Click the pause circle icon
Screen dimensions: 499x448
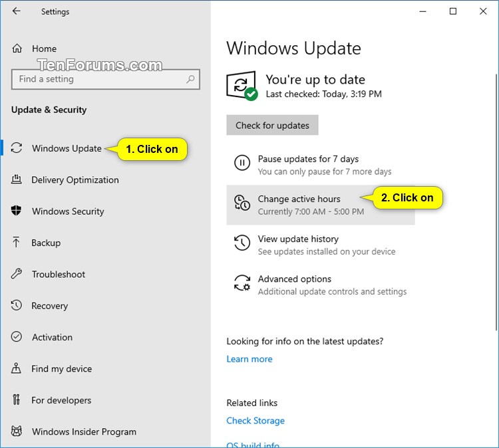point(242,162)
